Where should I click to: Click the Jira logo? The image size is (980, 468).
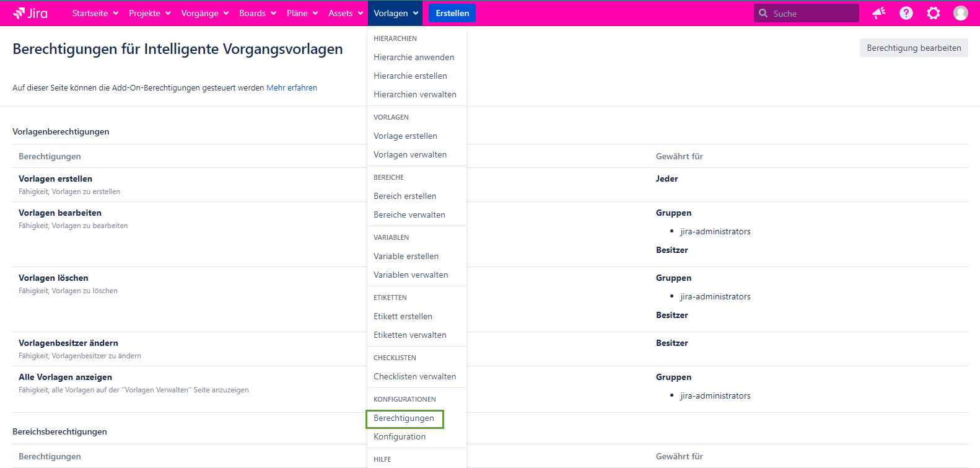tap(30, 13)
